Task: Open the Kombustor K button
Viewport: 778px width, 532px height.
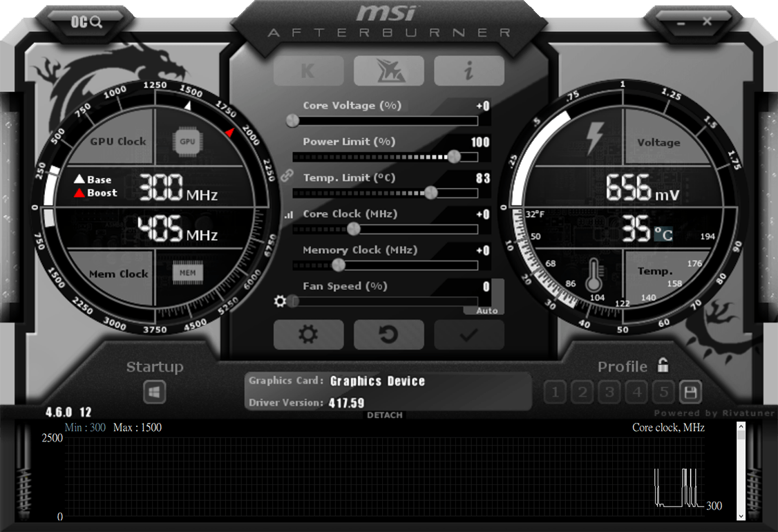Action: (308, 70)
